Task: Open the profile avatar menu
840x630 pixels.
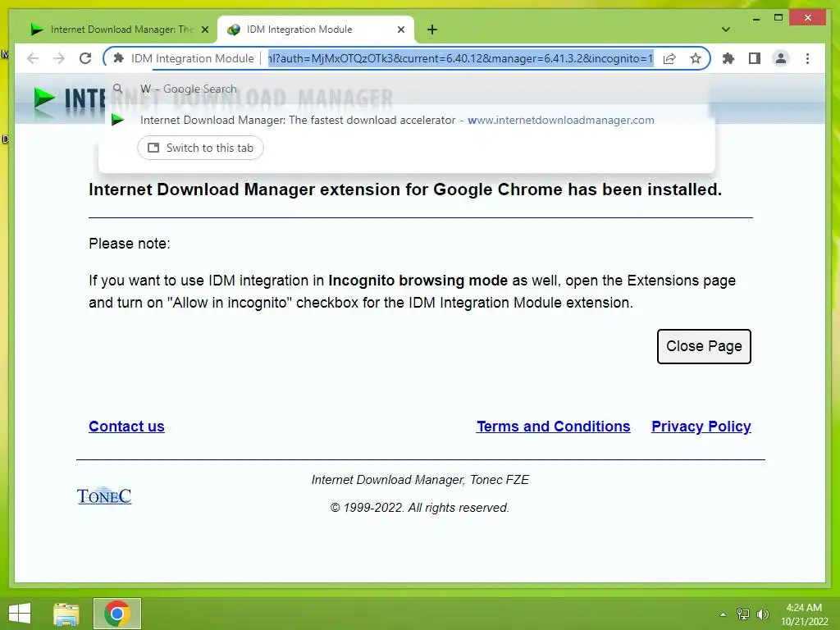Action: (x=781, y=58)
